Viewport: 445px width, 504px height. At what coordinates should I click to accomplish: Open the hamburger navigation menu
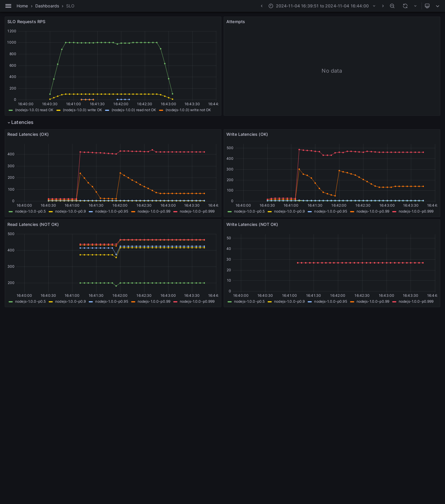click(x=8, y=6)
